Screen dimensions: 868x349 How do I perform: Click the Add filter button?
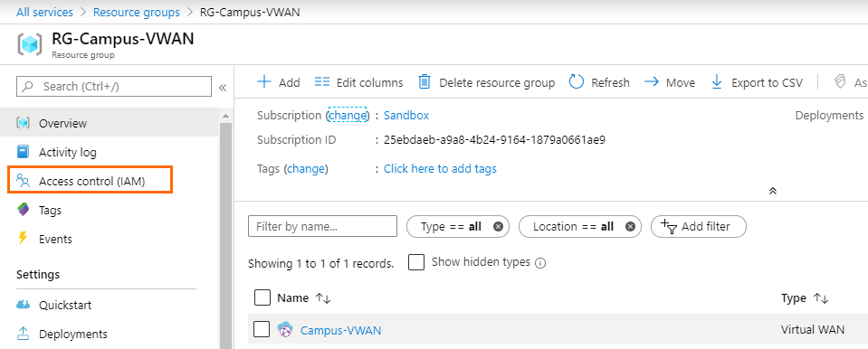[699, 226]
